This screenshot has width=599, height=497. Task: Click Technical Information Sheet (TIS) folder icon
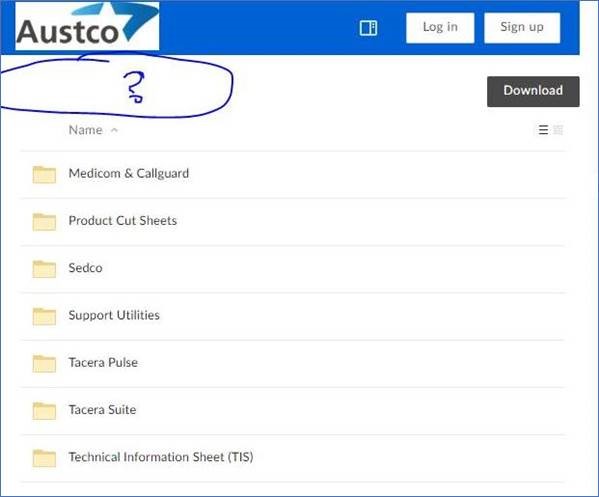[44, 458]
